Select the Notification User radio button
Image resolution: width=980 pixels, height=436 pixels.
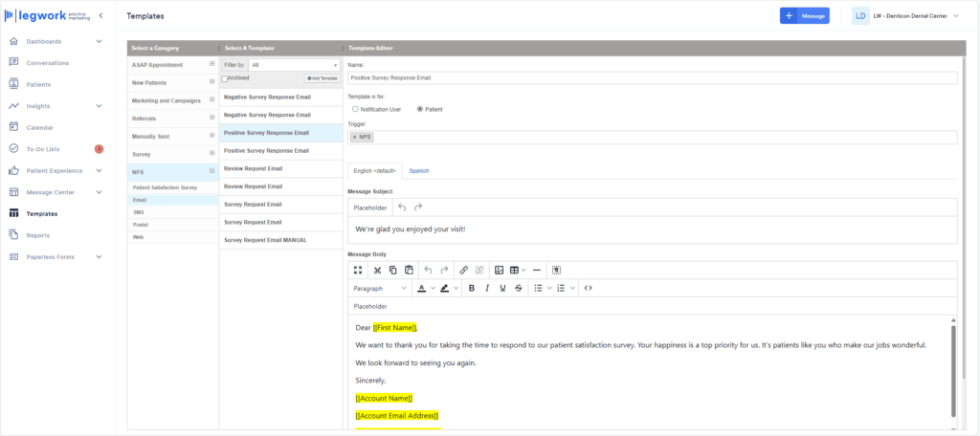355,110
